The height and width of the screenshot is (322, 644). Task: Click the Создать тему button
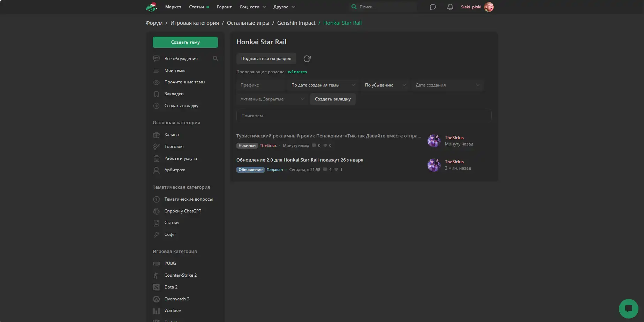coord(185,42)
